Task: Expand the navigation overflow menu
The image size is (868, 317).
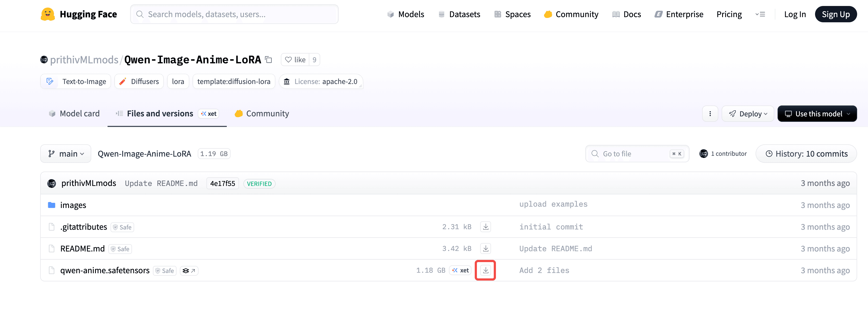Action: coord(760,14)
